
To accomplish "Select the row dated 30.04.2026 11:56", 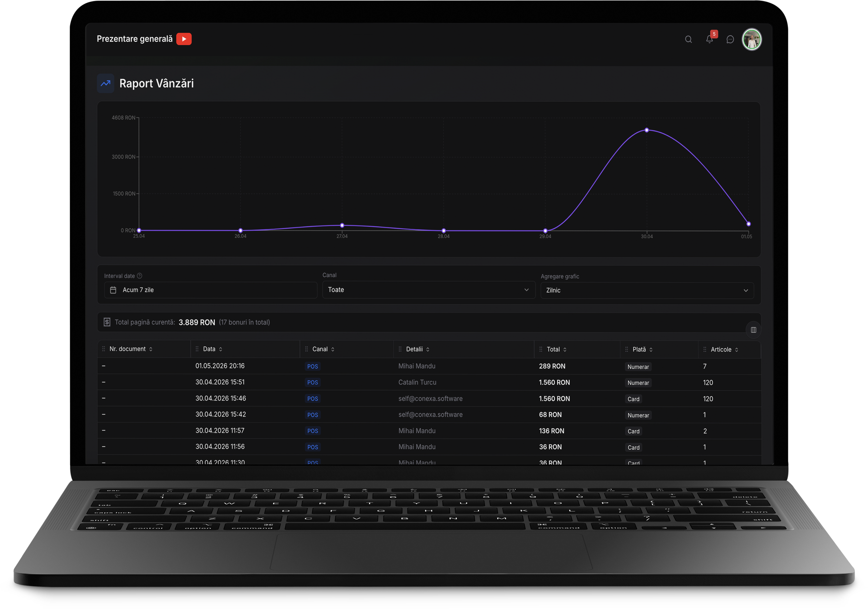I will pyautogui.click(x=429, y=447).
